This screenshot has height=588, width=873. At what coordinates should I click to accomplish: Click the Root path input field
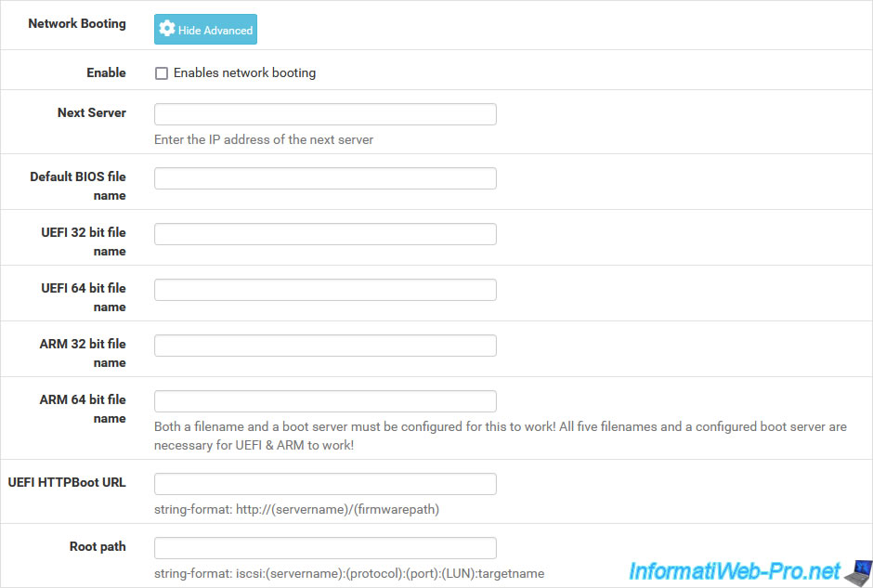pyautogui.click(x=325, y=548)
